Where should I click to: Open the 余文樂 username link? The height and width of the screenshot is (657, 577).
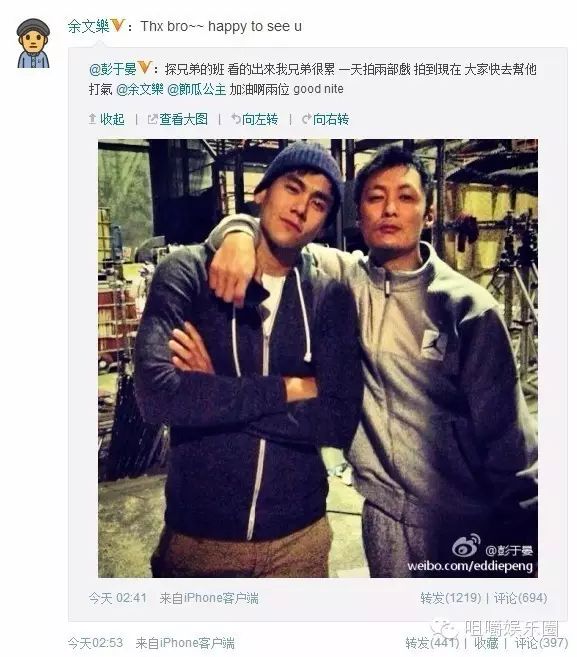[88, 26]
